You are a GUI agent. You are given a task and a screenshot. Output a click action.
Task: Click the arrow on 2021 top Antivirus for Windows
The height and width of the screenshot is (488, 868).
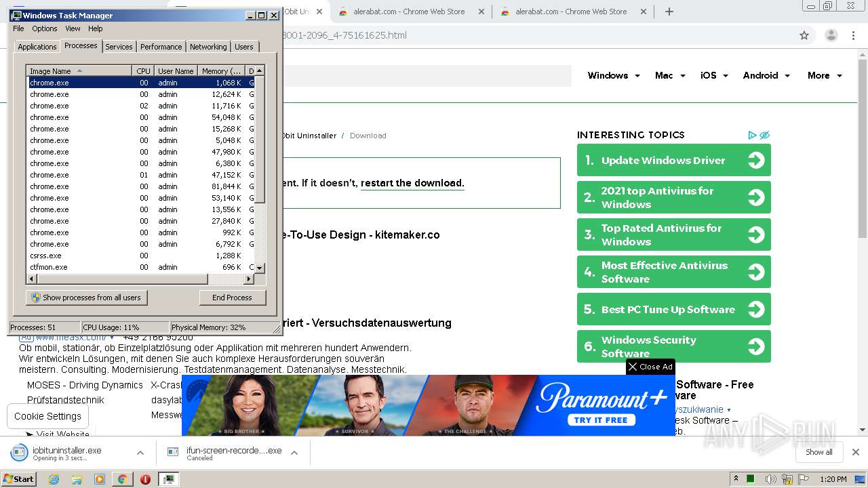point(756,197)
